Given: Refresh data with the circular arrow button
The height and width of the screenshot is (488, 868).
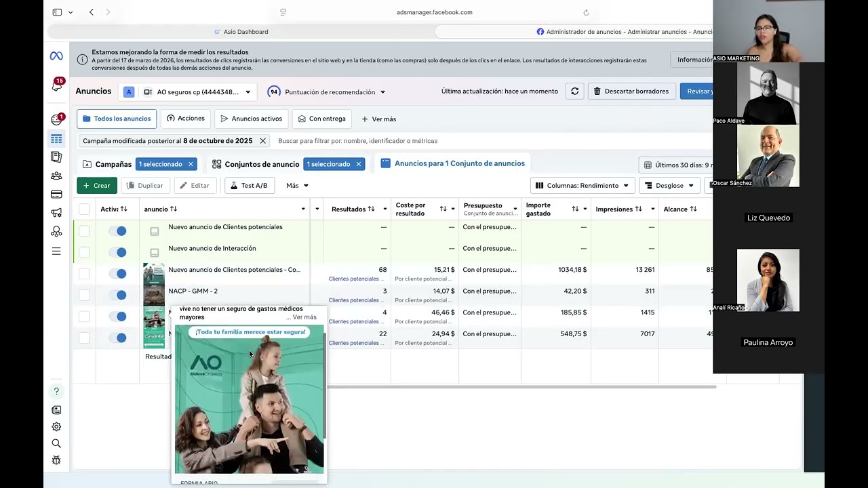Looking at the screenshot, I should tap(574, 91).
